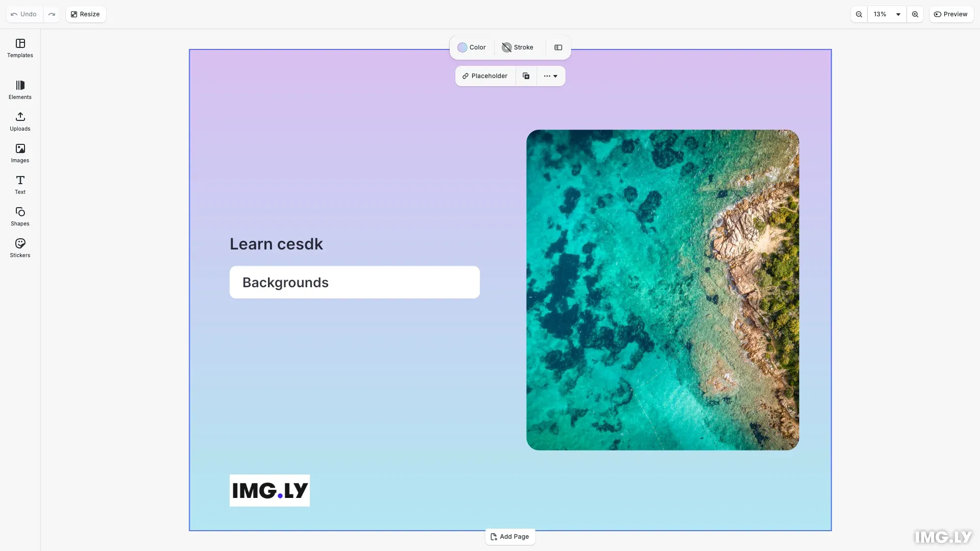Screen dimensions: 980x551
Task: Toggle the Stroke setting
Action: pos(518,47)
